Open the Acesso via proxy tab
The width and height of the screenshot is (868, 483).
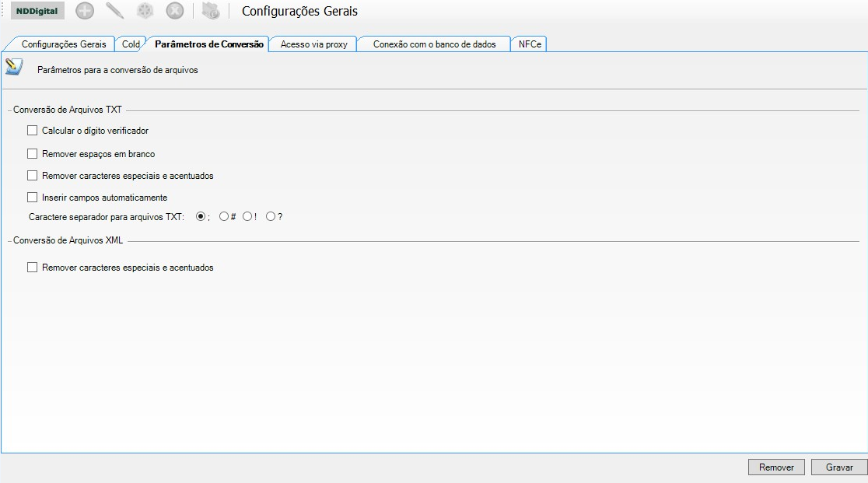(x=313, y=44)
